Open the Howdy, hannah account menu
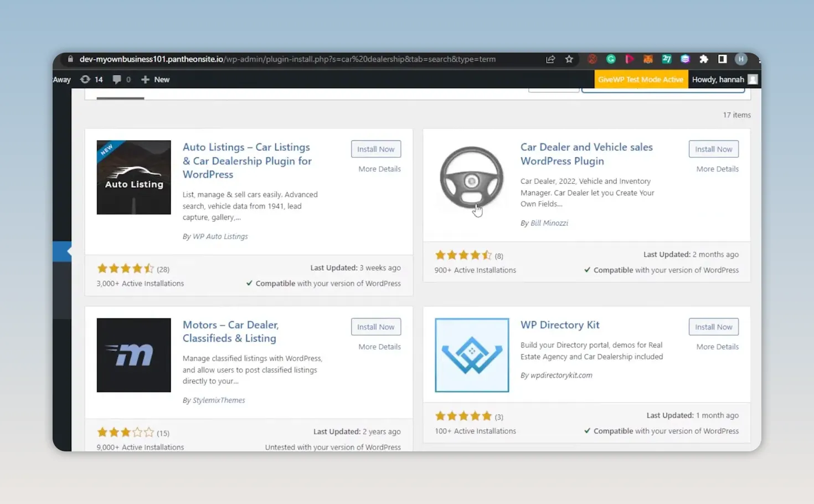 [724, 80]
